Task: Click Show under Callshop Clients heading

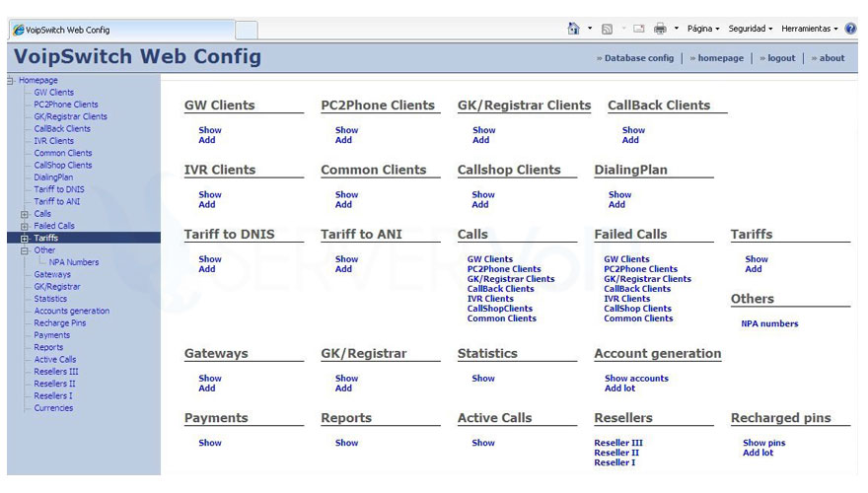Action: pyautogui.click(x=483, y=195)
